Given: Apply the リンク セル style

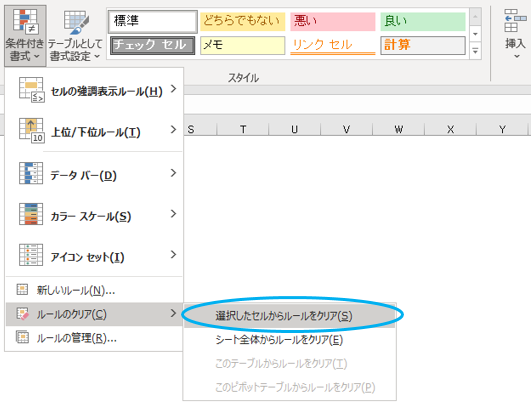Looking at the screenshot, I should tap(333, 45).
